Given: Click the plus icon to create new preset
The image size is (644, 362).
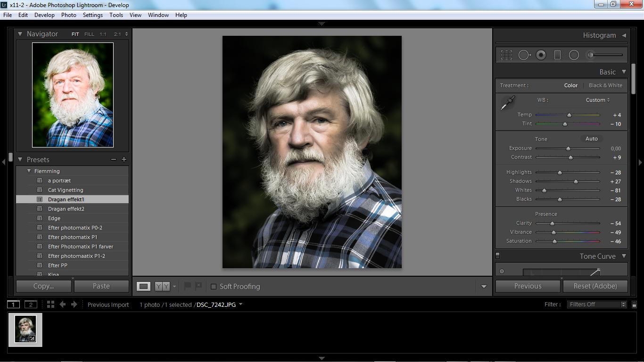Looking at the screenshot, I should tap(124, 159).
